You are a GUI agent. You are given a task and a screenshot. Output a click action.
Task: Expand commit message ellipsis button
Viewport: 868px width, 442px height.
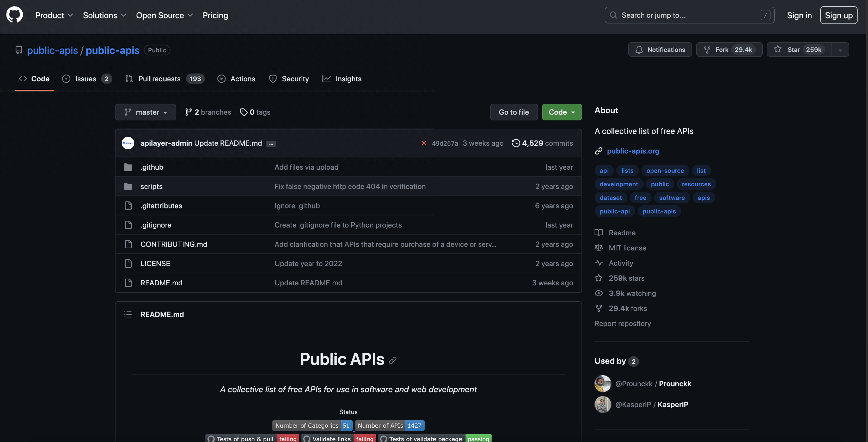(x=271, y=144)
